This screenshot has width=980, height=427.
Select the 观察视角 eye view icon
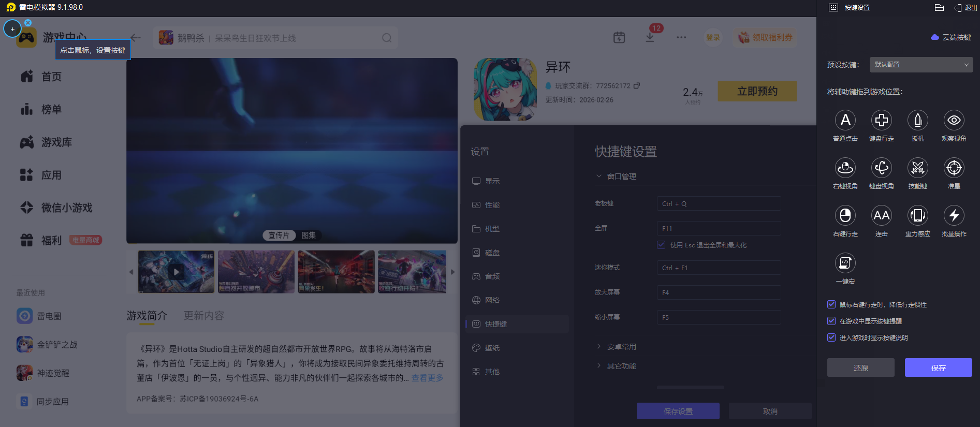(954, 120)
